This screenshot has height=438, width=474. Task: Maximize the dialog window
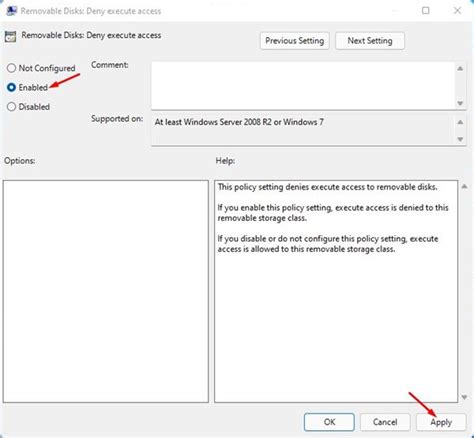point(426,11)
